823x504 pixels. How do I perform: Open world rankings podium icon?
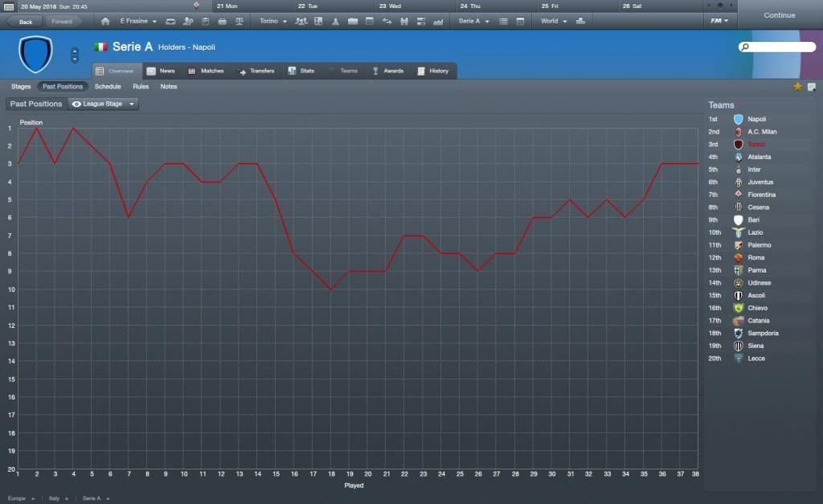(x=580, y=21)
